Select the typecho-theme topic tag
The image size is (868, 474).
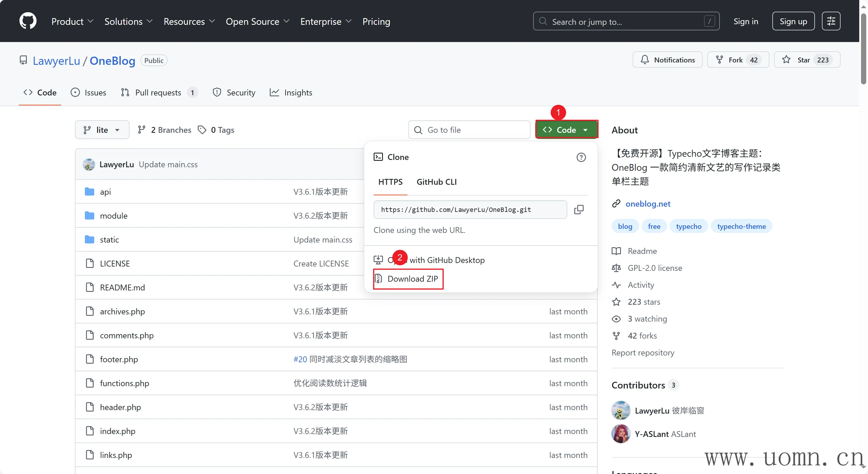pyautogui.click(x=741, y=226)
